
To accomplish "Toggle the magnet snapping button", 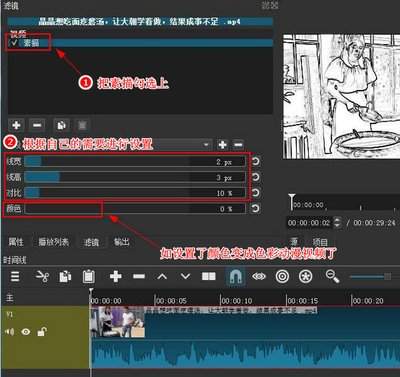I will pos(236,276).
